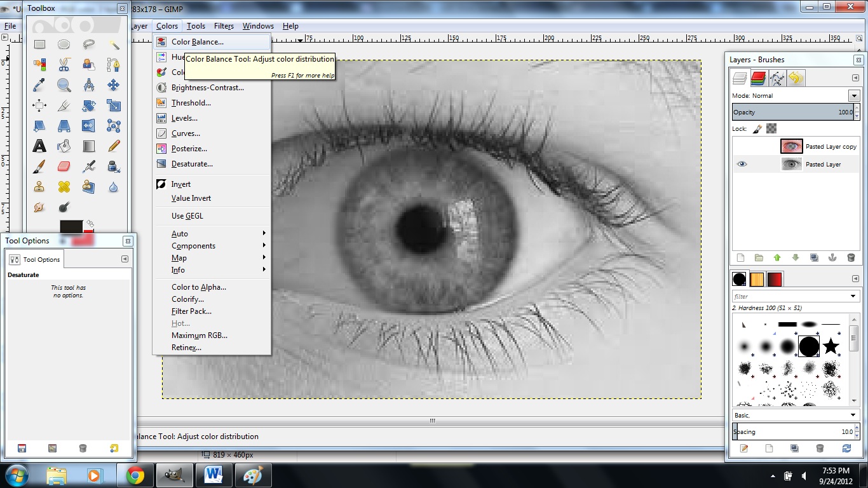Adjust the layer Opacity slider

point(792,112)
